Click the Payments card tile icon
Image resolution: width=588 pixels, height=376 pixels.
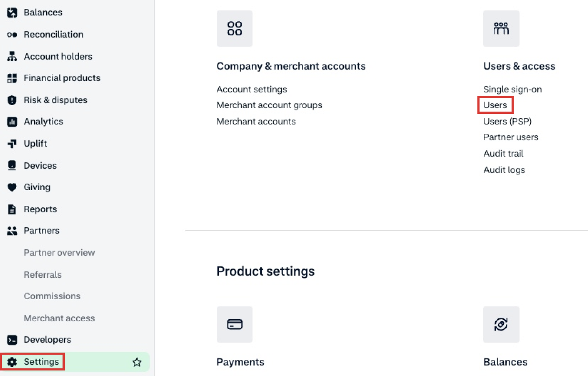[234, 324]
